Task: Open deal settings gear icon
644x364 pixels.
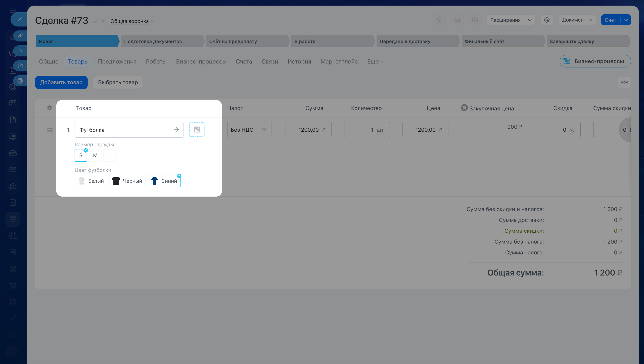Action: click(x=547, y=20)
